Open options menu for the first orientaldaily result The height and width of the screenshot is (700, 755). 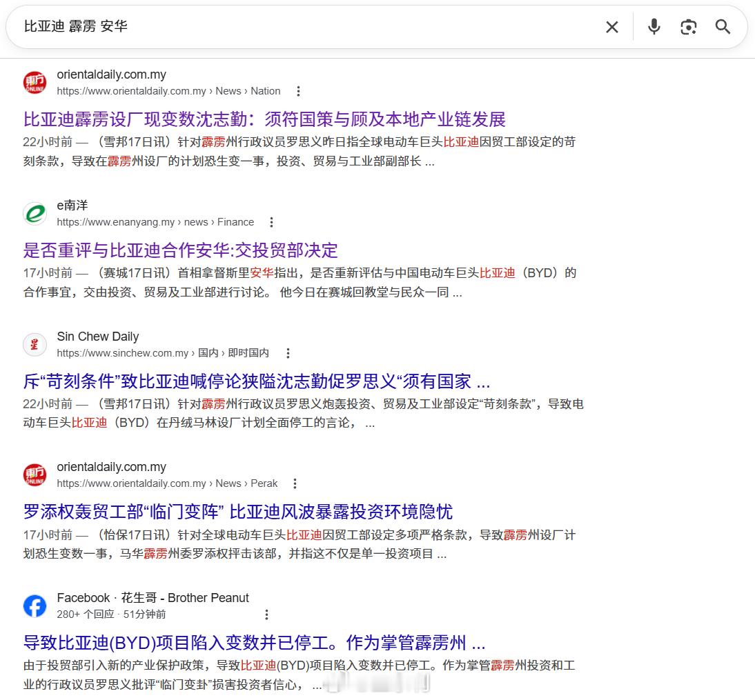pos(297,90)
